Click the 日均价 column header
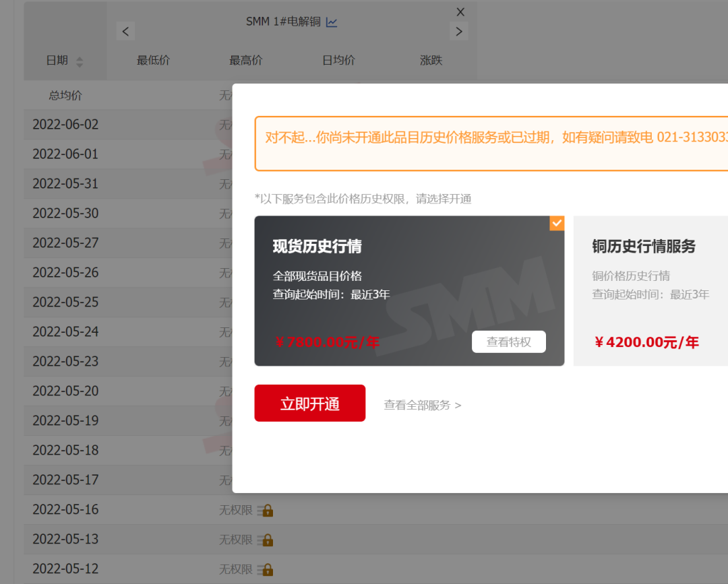Image resolution: width=728 pixels, height=584 pixels. [x=339, y=61]
